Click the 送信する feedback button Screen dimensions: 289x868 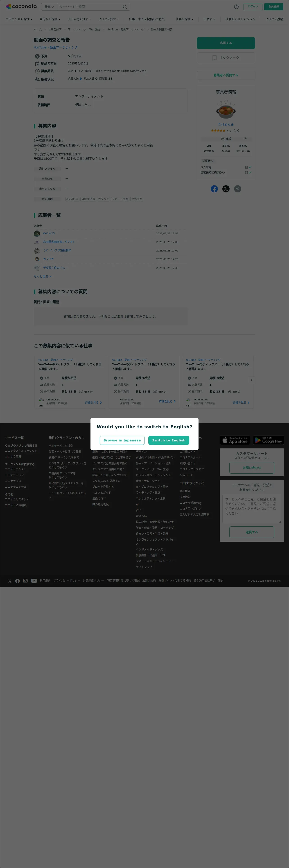[x=252, y=532]
